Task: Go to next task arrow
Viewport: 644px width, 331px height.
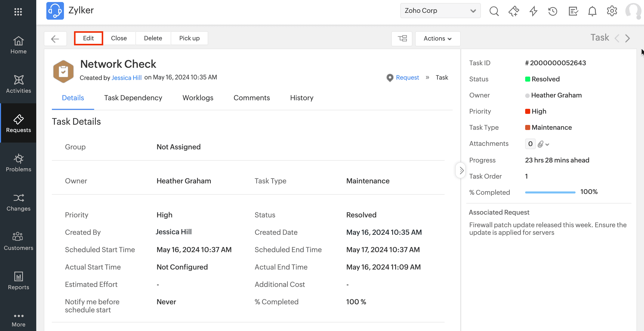Action: 628,38
